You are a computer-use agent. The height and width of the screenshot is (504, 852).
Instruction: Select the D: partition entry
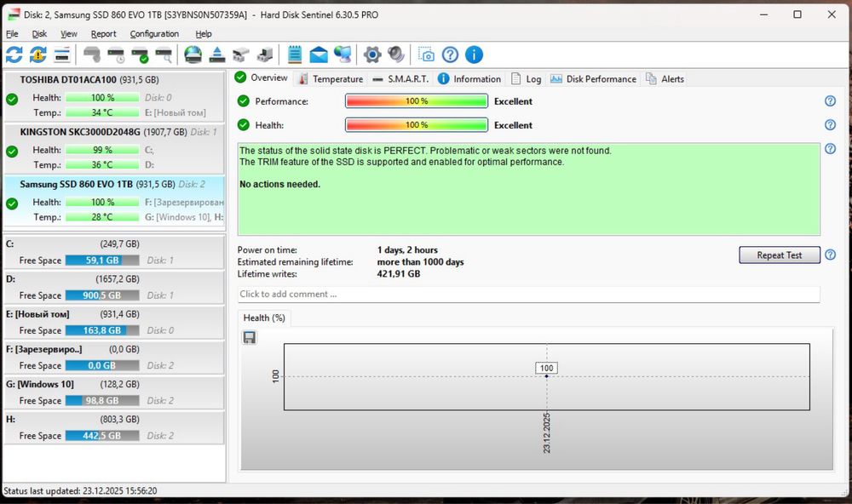point(115,287)
